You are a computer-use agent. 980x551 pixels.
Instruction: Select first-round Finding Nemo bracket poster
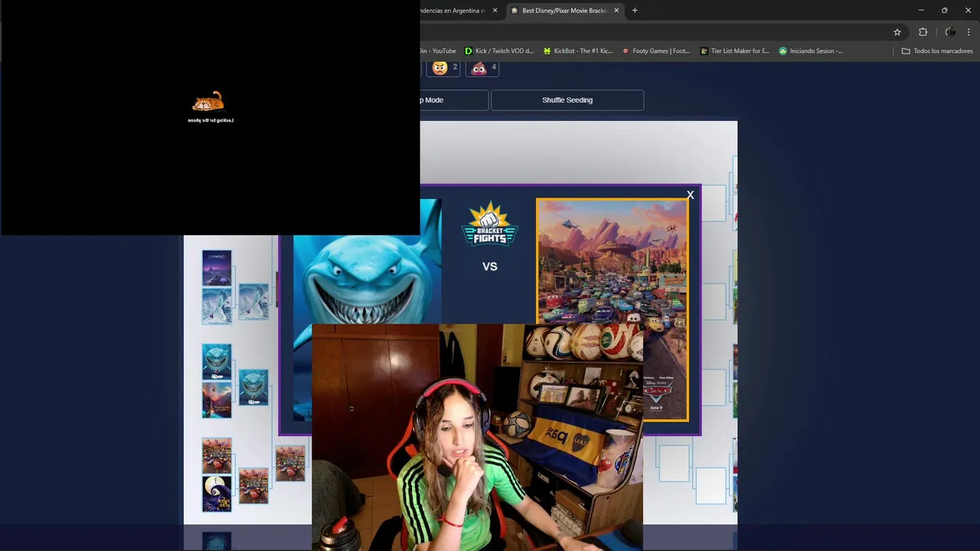[x=217, y=362]
